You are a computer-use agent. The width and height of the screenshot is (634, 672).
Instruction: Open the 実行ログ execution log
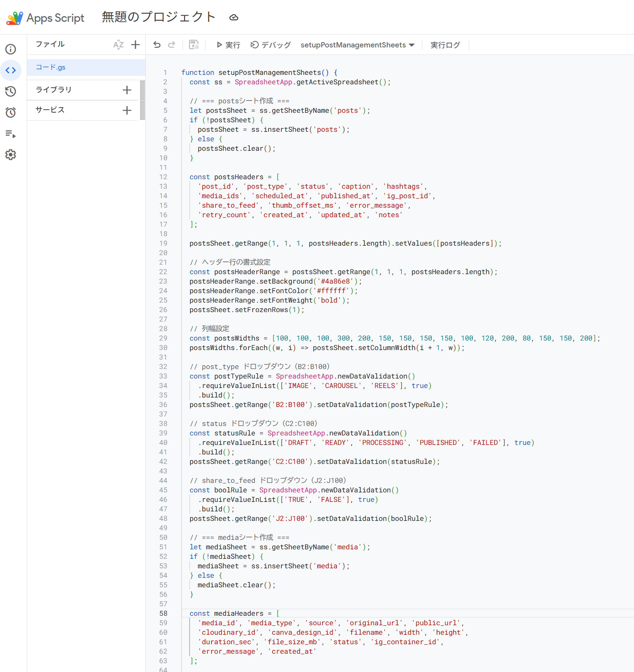click(445, 45)
